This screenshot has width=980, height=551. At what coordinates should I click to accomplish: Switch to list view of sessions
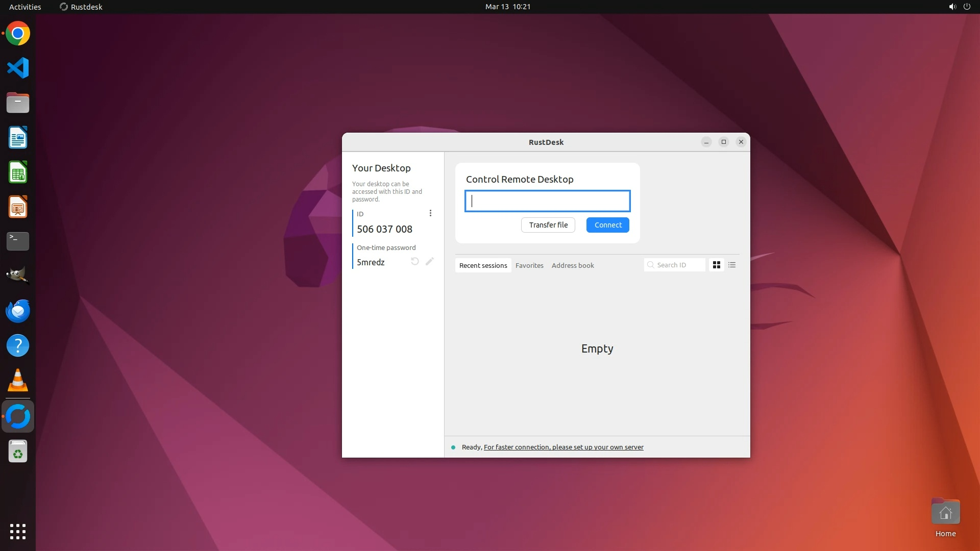click(732, 265)
